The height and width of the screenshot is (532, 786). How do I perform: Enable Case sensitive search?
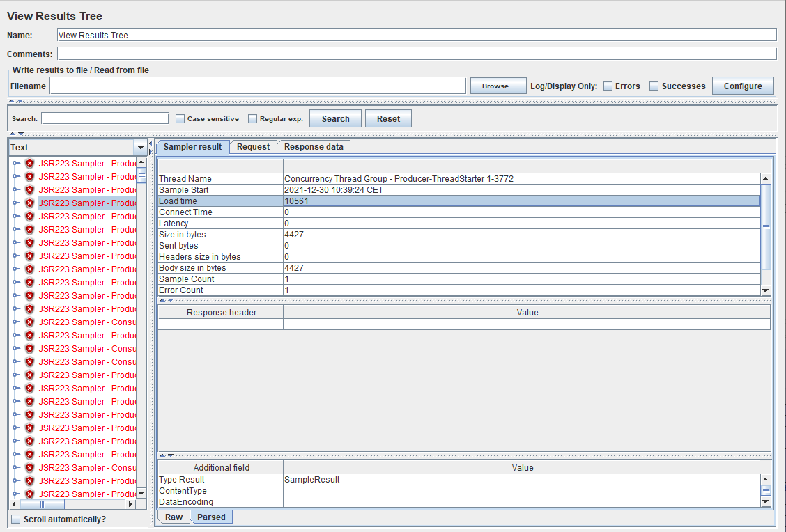(x=180, y=118)
